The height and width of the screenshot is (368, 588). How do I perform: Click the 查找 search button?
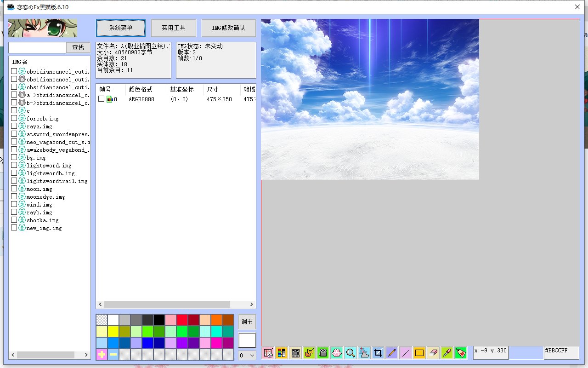tap(78, 47)
